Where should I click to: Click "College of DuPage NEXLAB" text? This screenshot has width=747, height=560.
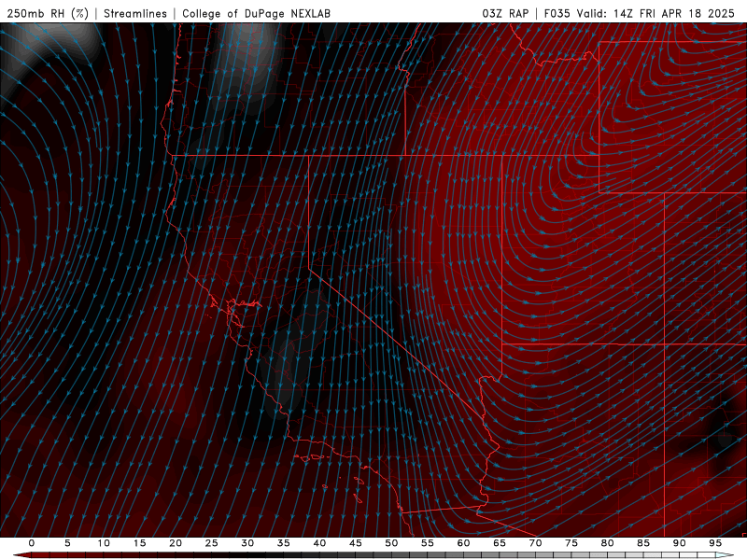(x=256, y=14)
